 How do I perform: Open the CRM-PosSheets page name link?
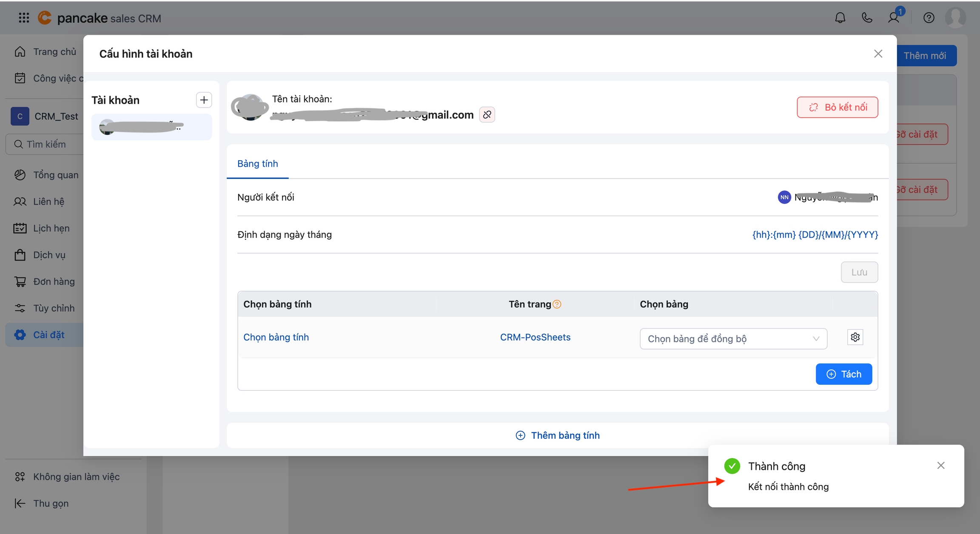pyautogui.click(x=535, y=337)
